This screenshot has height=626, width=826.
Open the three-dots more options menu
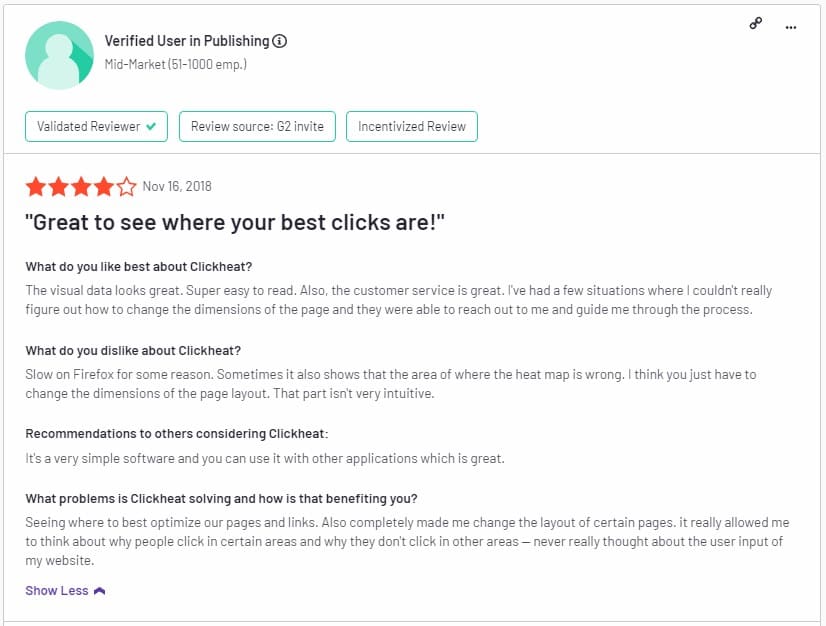[791, 27]
